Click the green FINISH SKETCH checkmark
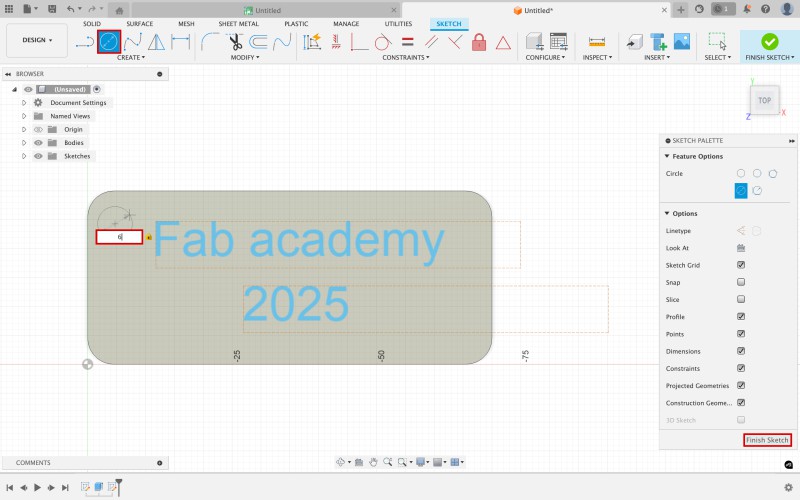 (x=769, y=42)
